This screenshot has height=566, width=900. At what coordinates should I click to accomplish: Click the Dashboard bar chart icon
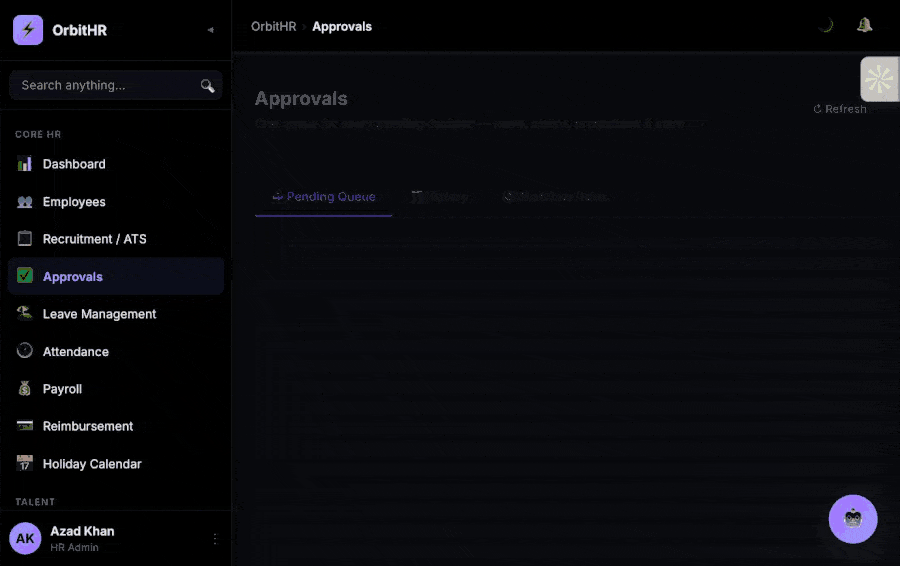(x=25, y=164)
